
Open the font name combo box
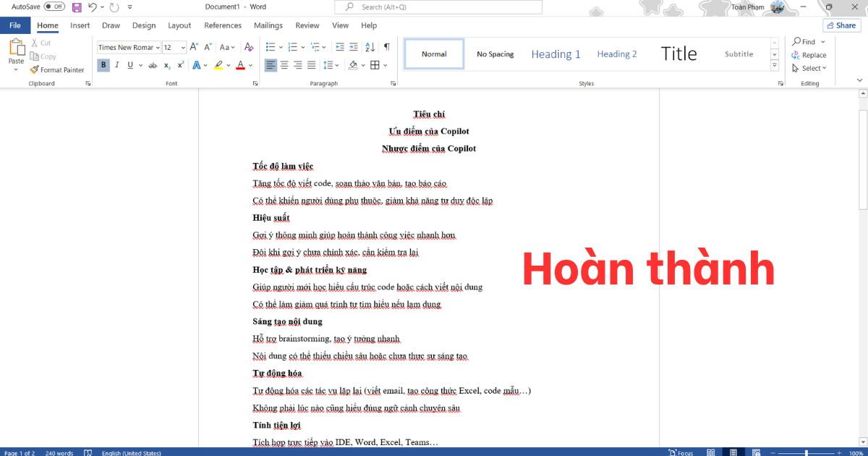[127, 47]
